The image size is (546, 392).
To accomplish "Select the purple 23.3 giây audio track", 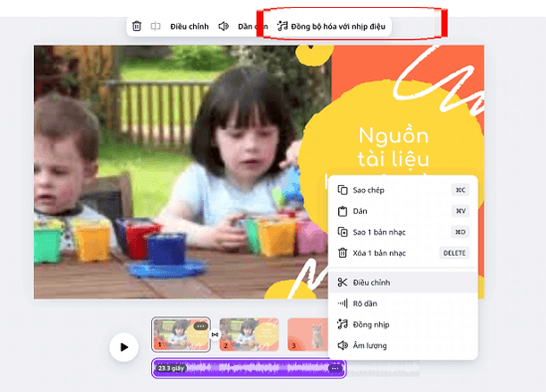I will [x=249, y=368].
